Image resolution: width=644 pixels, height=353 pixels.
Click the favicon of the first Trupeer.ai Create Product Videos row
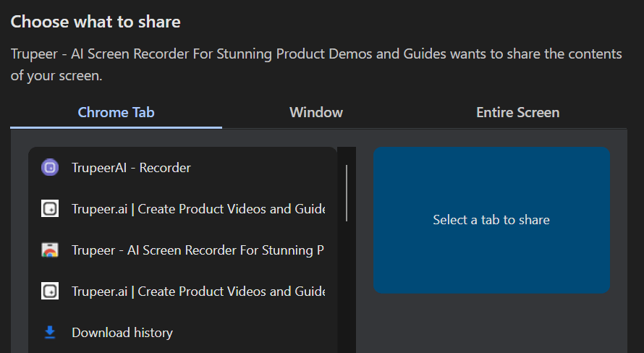coord(50,208)
